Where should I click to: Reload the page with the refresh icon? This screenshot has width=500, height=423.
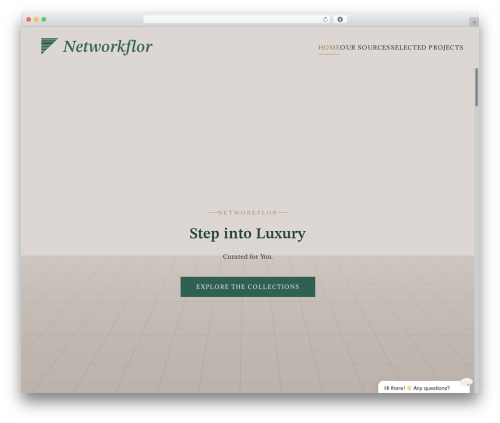click(325, 19)
